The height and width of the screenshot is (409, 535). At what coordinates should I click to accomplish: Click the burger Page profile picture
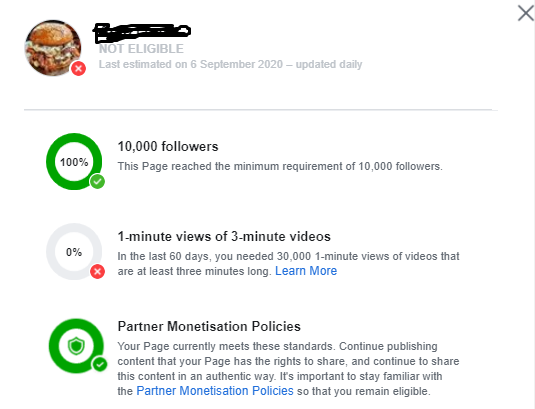53,48
